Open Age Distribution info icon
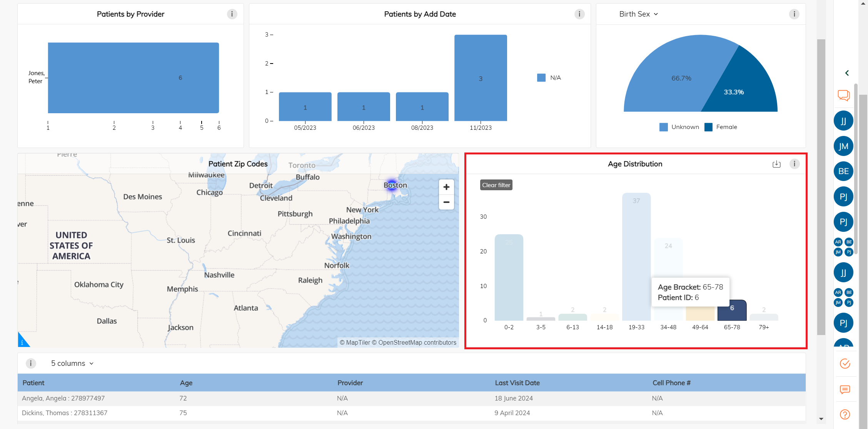Viewport: 868px width, 429px height. tap(795, 164)
